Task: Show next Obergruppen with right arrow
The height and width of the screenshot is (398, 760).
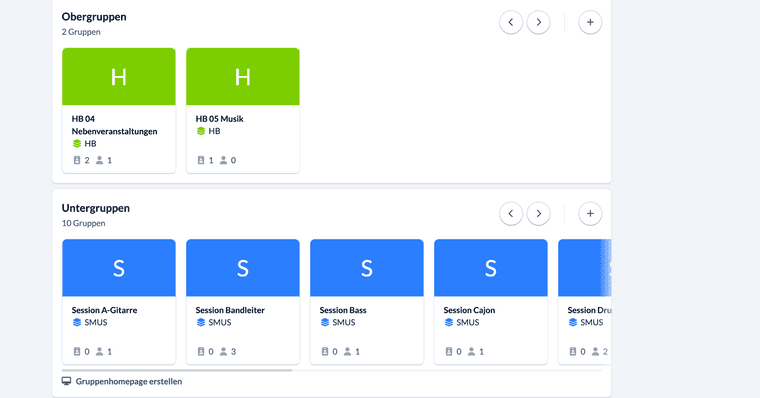Action: pos(538,22)
